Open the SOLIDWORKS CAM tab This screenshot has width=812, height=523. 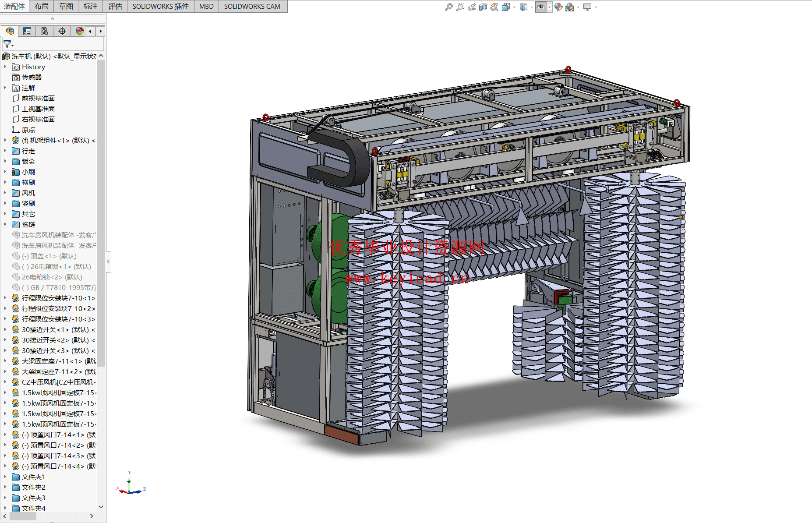click(252, 6)
